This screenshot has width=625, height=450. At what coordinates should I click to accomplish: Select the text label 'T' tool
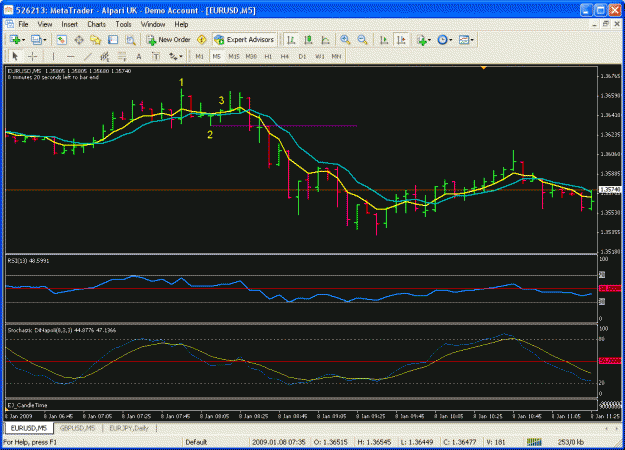pyautogui.click(x=156, y=56)
